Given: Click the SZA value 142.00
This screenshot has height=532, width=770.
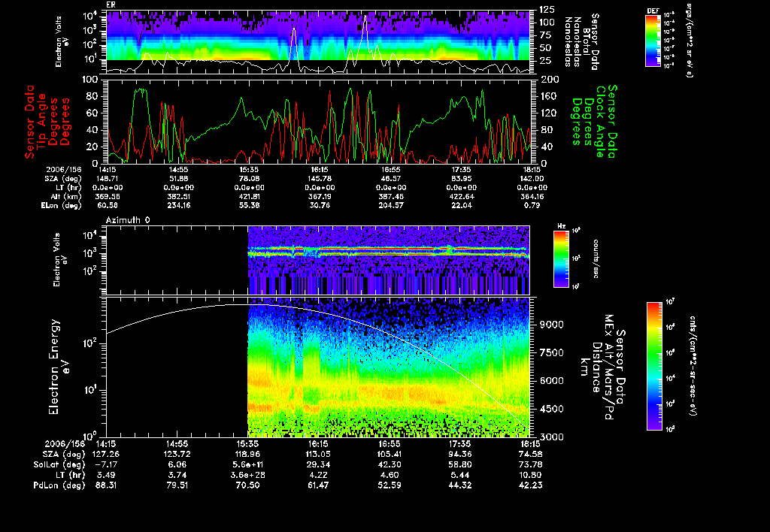Looking at the screenshot, I should coord(532,179).
